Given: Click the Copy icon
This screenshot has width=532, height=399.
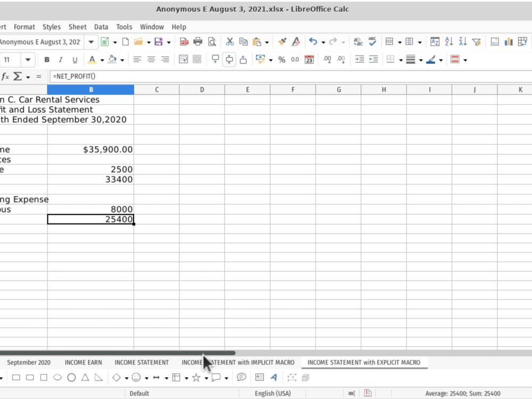Looking at the screenshot, I should click(243, 42).
